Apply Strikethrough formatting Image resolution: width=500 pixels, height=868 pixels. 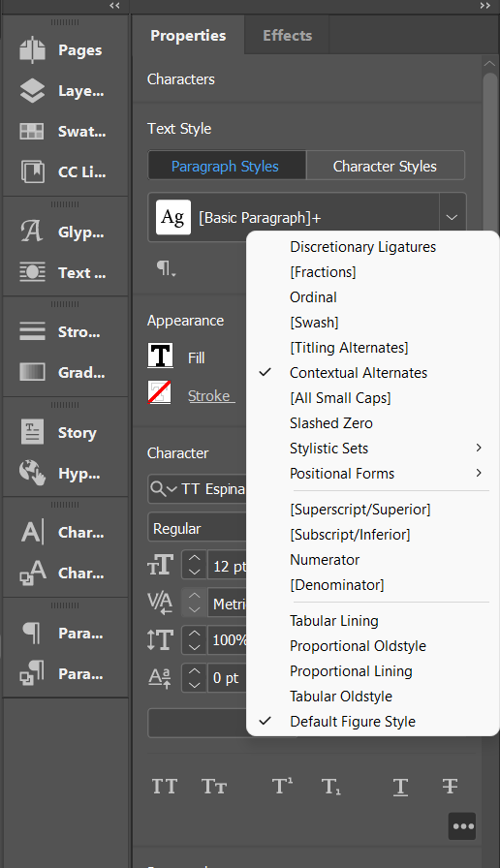[x=450, y=786]
